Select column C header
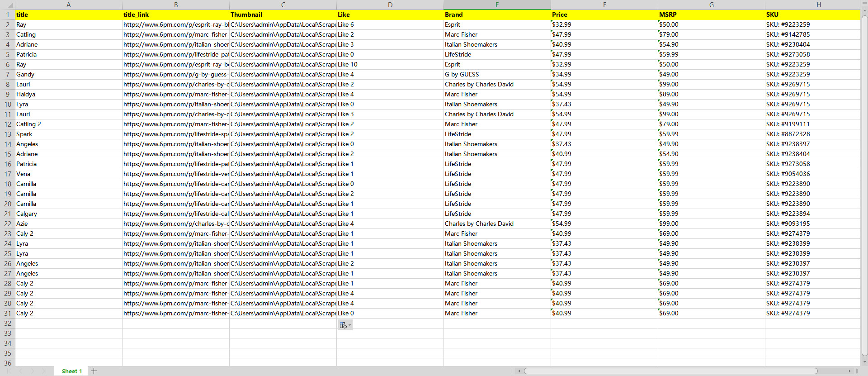 pos(283,5)
